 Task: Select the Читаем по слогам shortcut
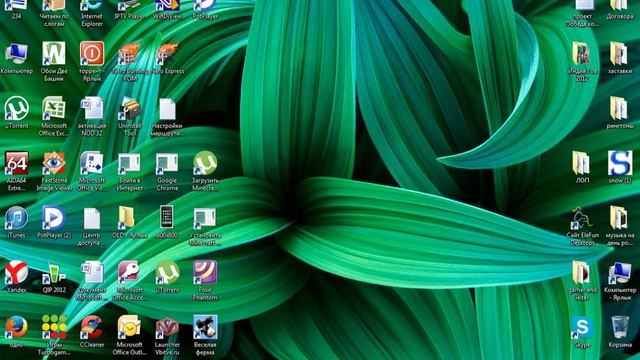(54, 13)
